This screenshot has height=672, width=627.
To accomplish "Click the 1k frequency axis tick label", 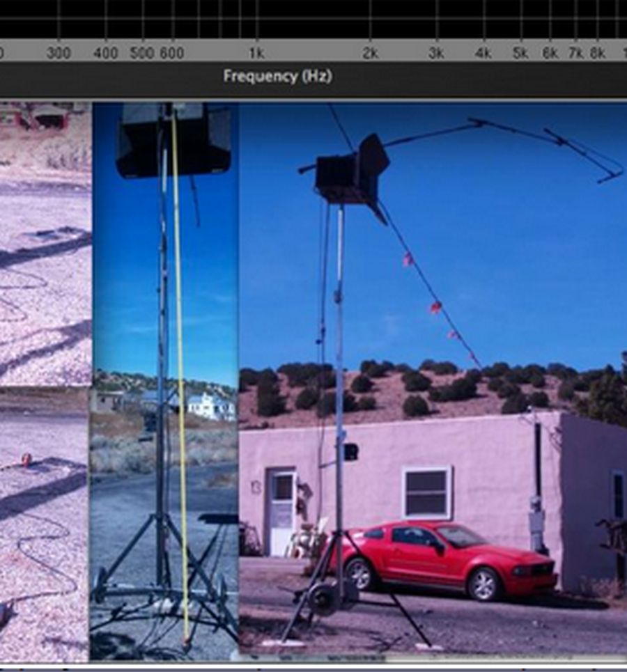I will click(x=256, y=53).
